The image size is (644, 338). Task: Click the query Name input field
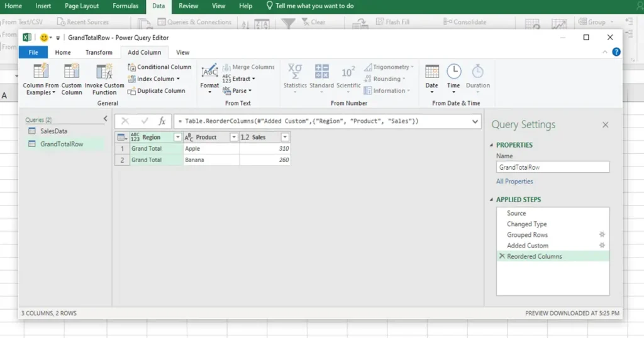(552, 167)
